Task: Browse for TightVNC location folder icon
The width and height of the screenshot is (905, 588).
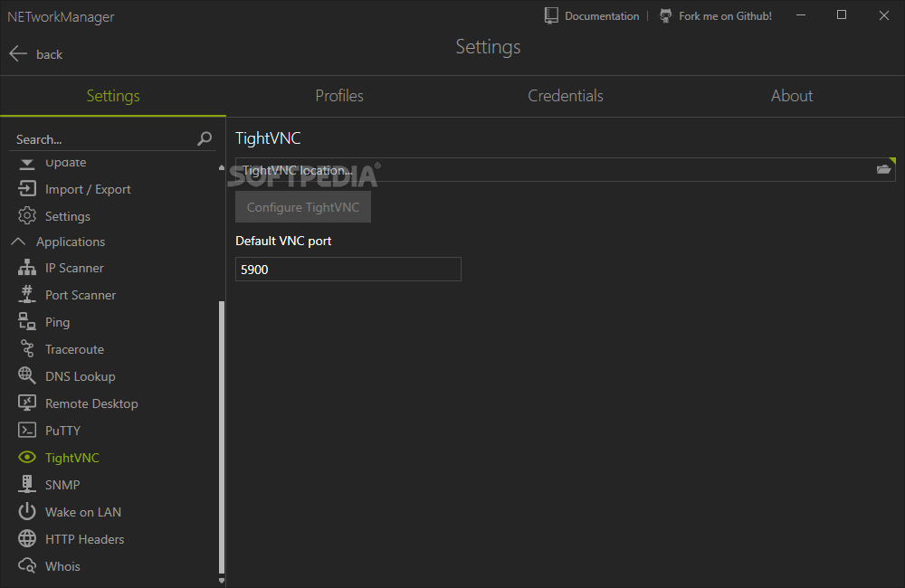Action: tap(883, 169)
